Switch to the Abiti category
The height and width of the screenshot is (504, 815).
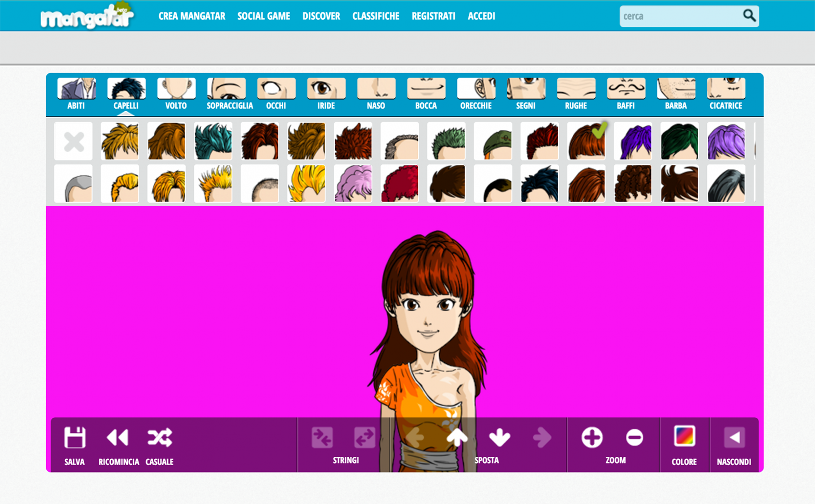[x=76, y=94]
